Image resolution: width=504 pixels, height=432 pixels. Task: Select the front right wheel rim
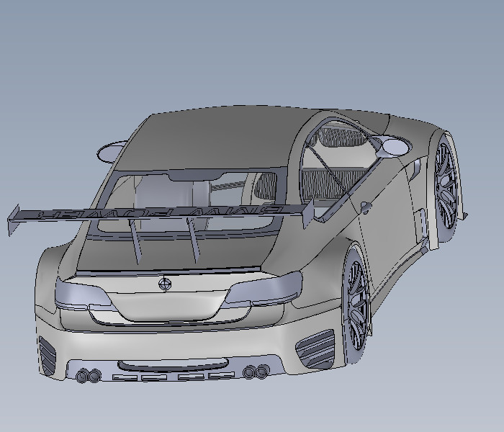pyautogui.click(x=446, y=186)
